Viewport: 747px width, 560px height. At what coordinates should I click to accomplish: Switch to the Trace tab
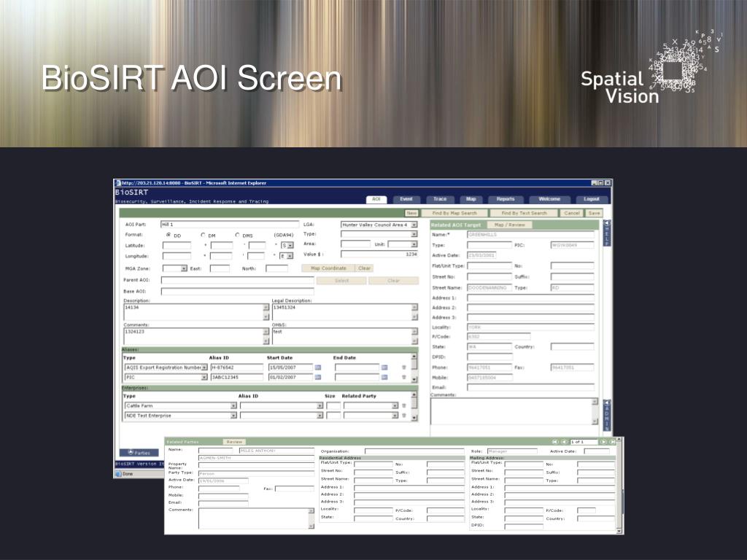point(440,199)
